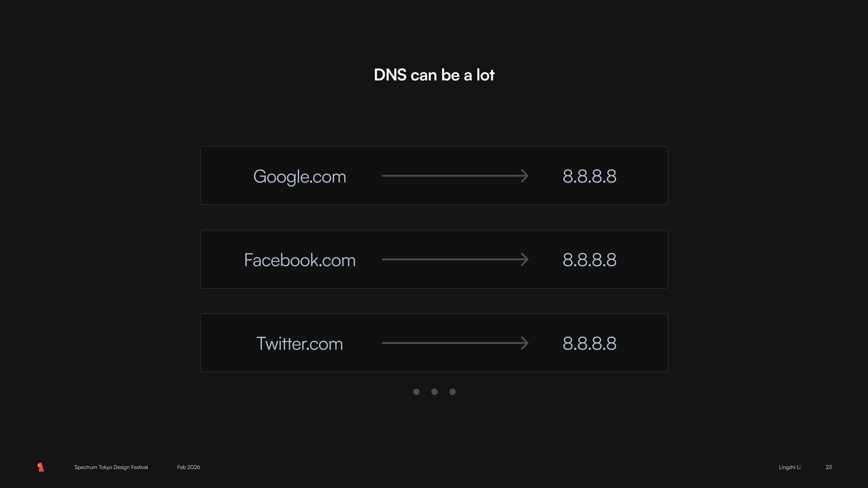Click the "Feb 2026" date in footer
This screenshot has width=868, height=488.
(189, 467)
